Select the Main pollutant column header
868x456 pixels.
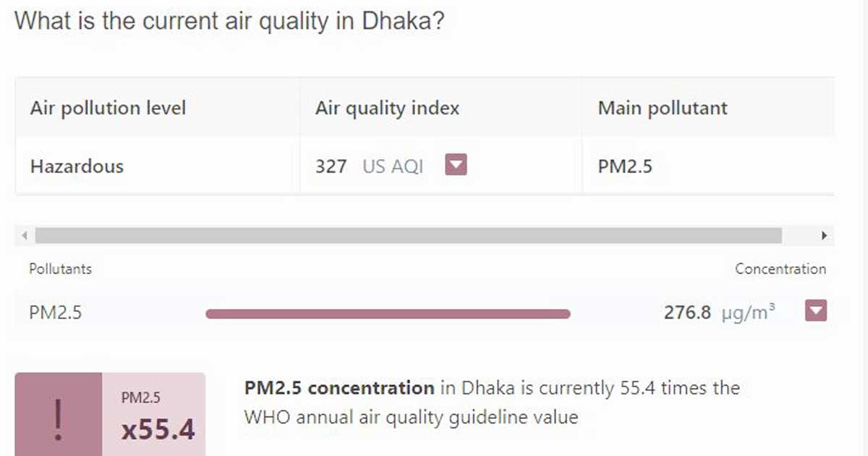pyautogui.click(x=663, y=109)
